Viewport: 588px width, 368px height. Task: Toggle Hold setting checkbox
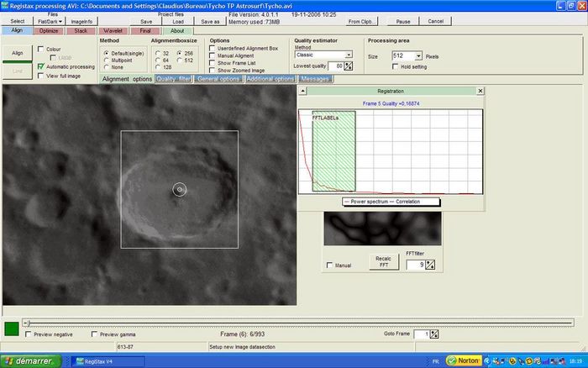396,66
